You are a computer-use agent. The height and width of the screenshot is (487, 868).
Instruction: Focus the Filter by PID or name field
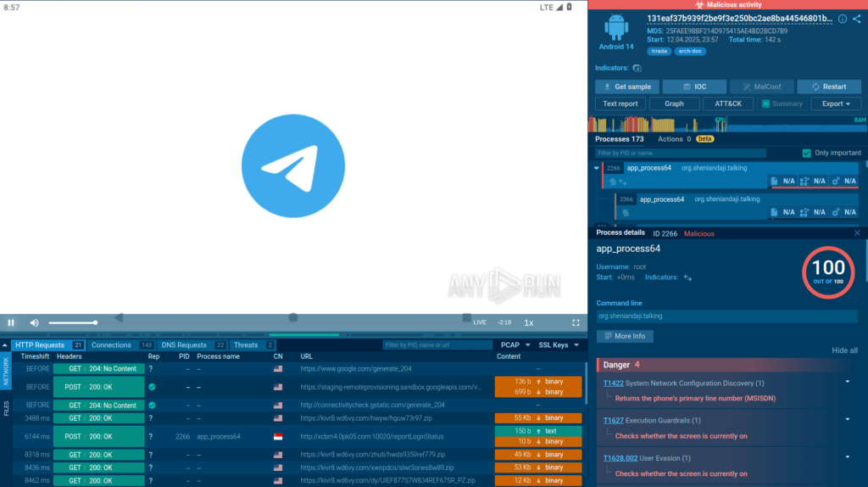pos(680,153)
